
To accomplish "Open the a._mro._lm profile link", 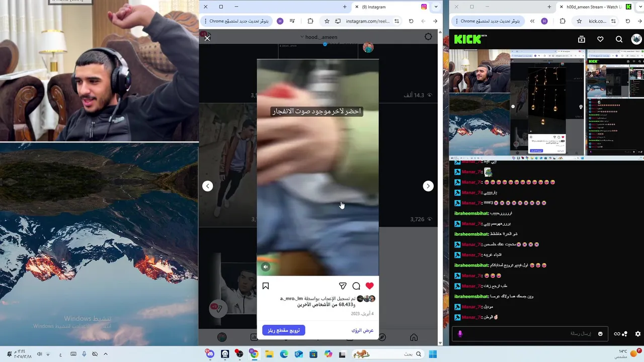I will pyautogui.click(x=291, y=299).
